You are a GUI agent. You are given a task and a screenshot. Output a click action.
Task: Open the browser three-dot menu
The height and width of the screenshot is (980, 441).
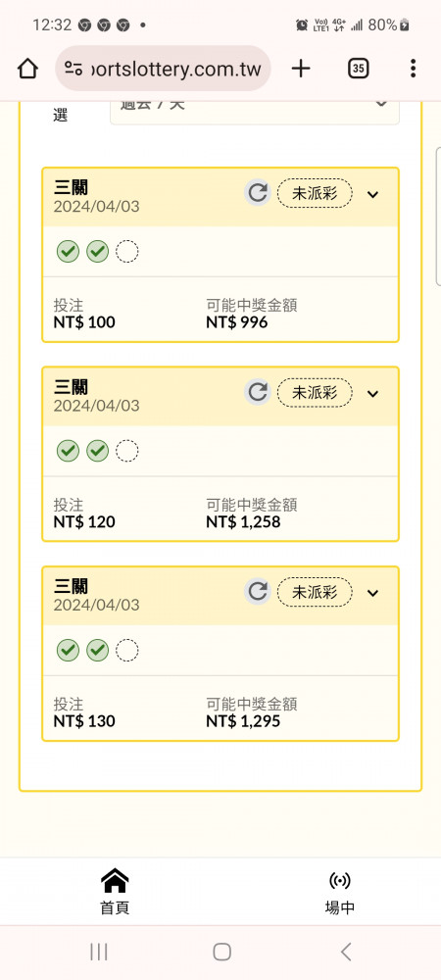(x=413, y=69)
